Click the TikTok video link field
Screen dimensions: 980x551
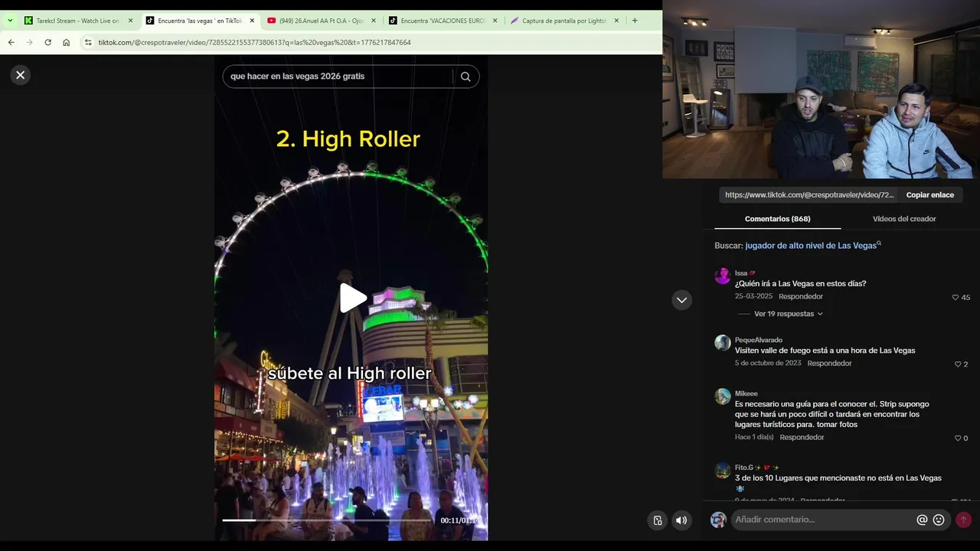pos(809,195)
